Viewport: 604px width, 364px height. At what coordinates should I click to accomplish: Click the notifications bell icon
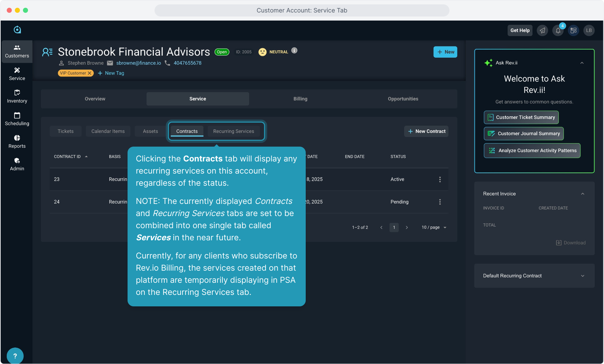(558, 31)
